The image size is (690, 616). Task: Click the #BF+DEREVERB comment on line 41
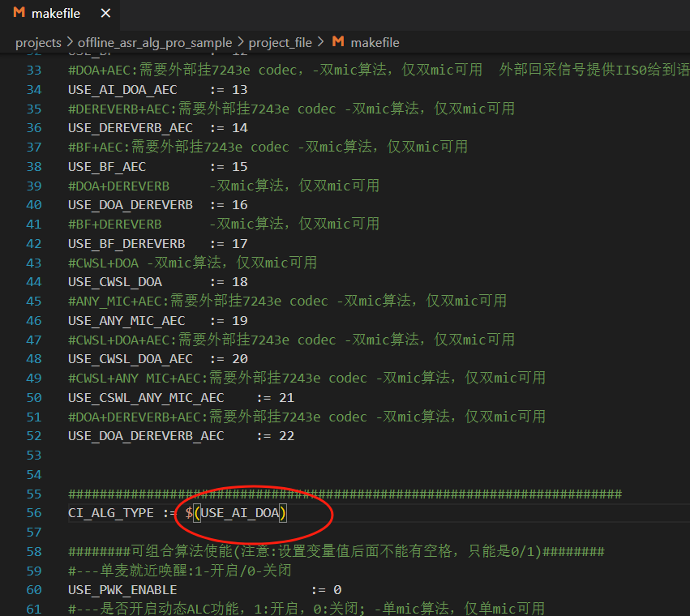(x=115, y=224)
